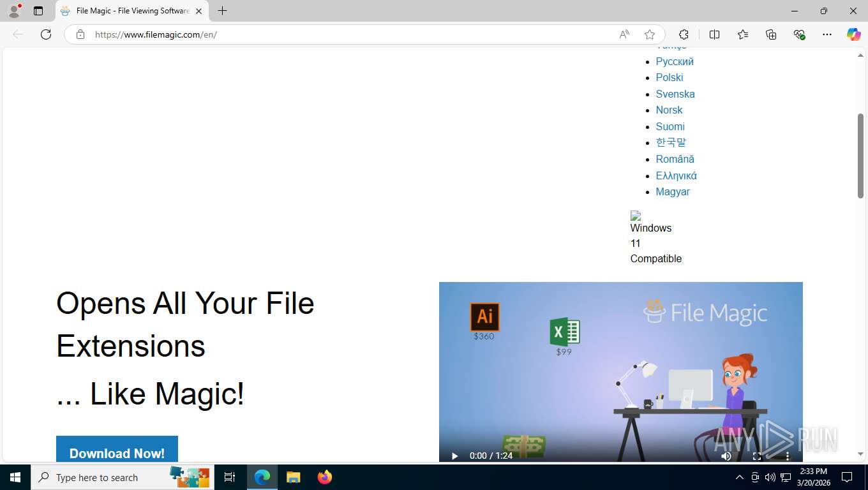Play the File Magic promo video

(x=454, y=456)
